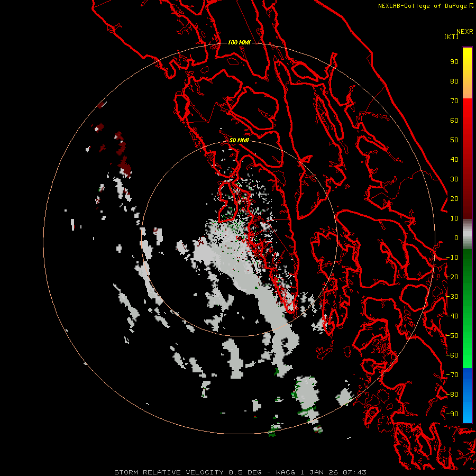Select the -10 tick on velocity scale

click(452, 258)
